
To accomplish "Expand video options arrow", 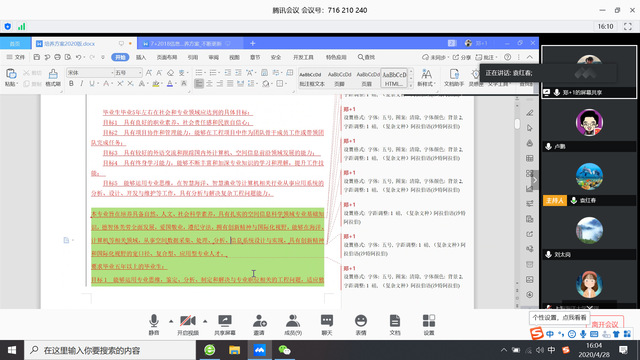I will coord(205,321).
